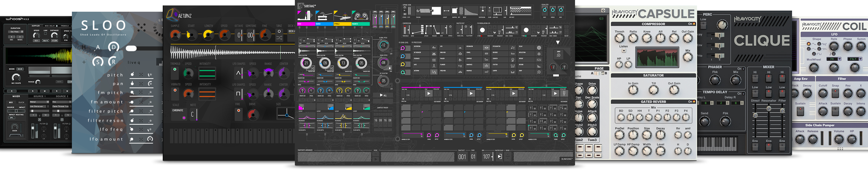Click the Reverb icon in Substanz FX
The image size is (868, 177).
539,66
